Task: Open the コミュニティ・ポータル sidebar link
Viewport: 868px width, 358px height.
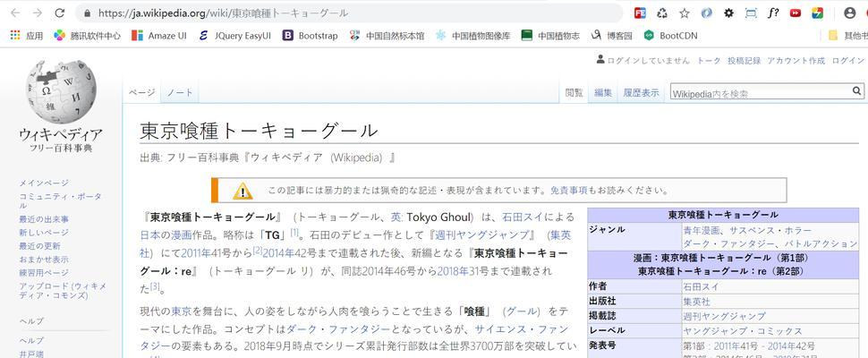Action: point(60,200)
